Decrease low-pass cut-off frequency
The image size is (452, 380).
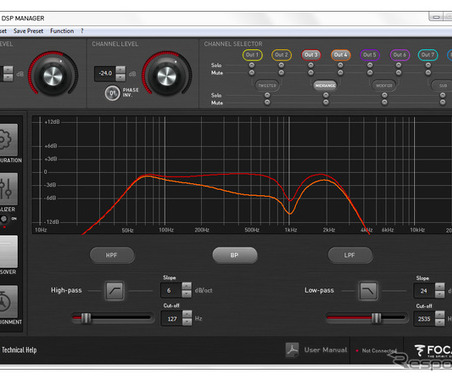tap(440, 323)
